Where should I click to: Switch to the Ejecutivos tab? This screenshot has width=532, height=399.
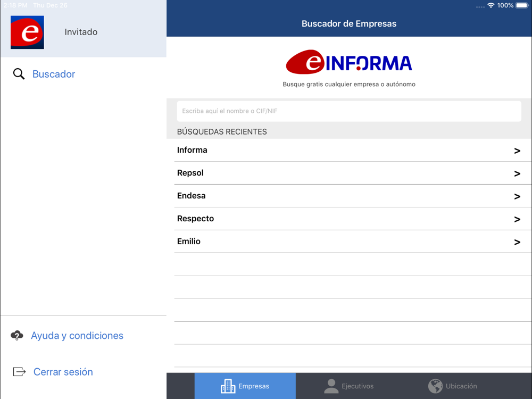[349, 386]
